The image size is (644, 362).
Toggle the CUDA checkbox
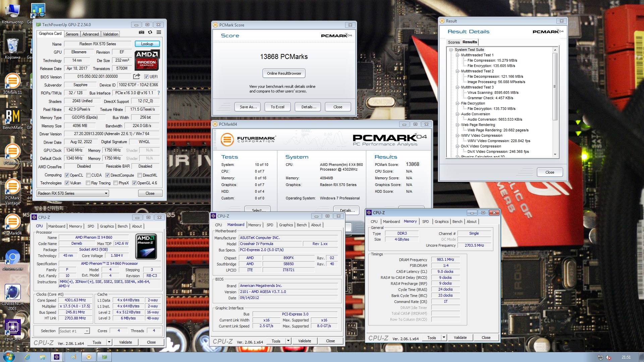tap(88, 175)
